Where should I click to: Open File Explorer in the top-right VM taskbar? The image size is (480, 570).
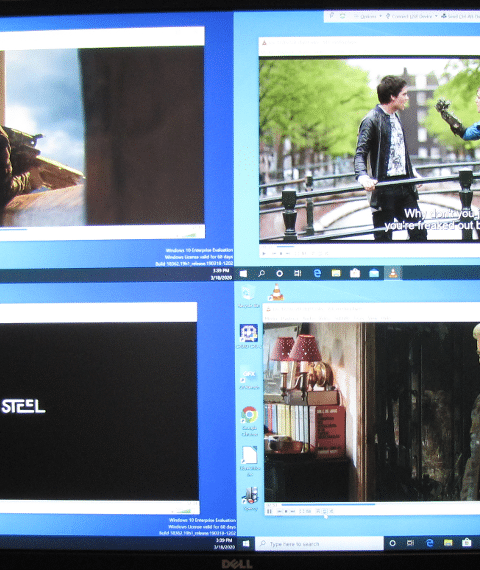[x=336, y=273]
